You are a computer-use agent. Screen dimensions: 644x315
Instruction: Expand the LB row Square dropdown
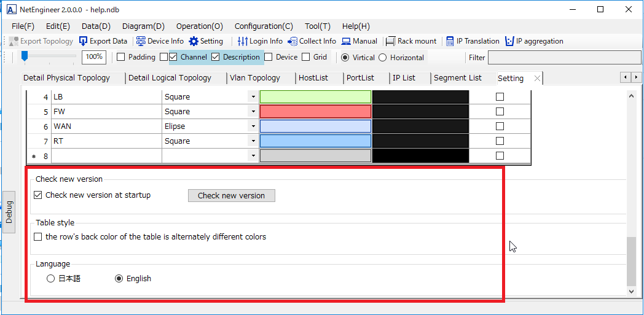click(x=253, y=97)
